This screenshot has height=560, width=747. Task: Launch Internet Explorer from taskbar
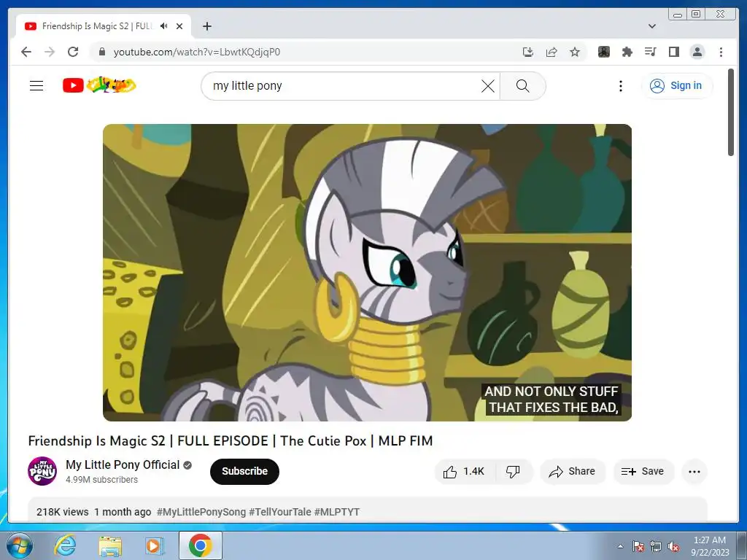click(x=65, y=545)
